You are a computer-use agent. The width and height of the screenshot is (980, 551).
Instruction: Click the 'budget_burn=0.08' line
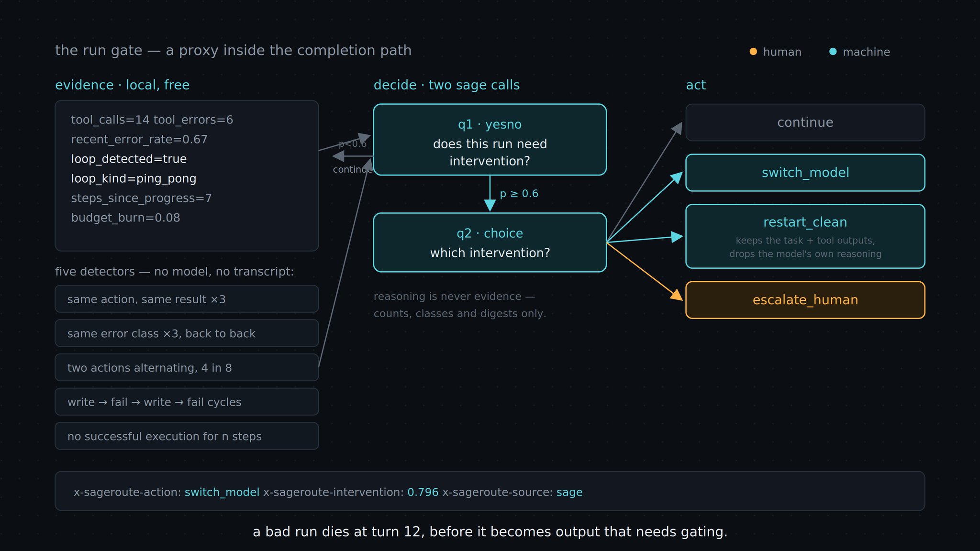[125, 218]
